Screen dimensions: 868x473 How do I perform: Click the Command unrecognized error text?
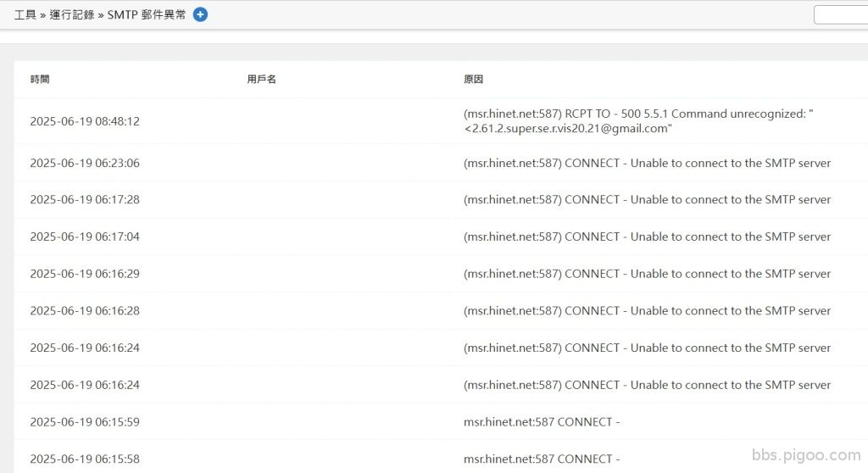coord(739,114)
